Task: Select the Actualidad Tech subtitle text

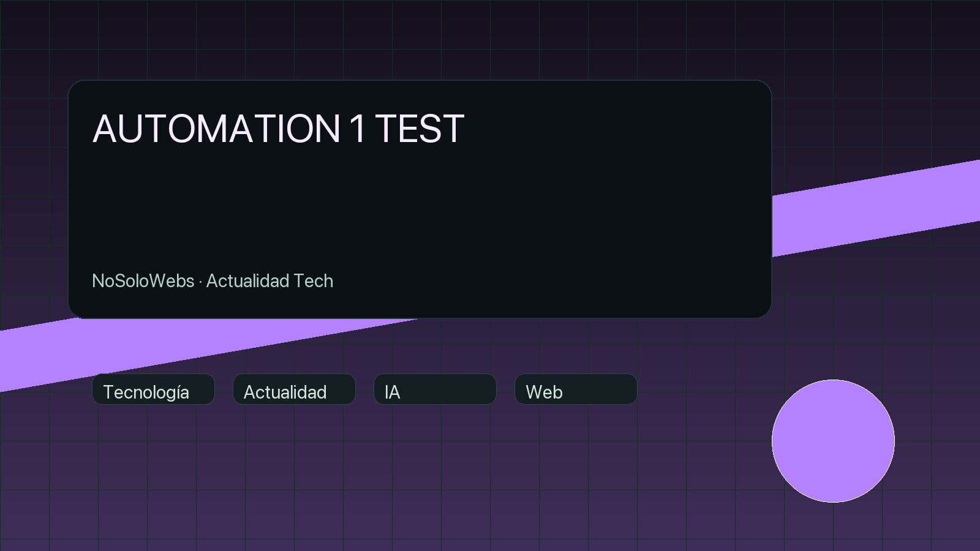Action: tap(269, 281)
